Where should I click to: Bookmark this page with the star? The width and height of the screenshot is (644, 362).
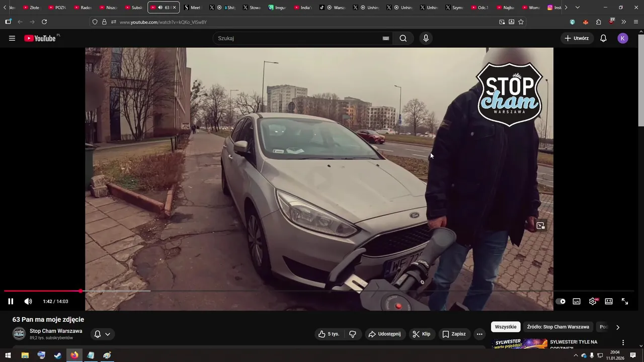pos(521,22)
